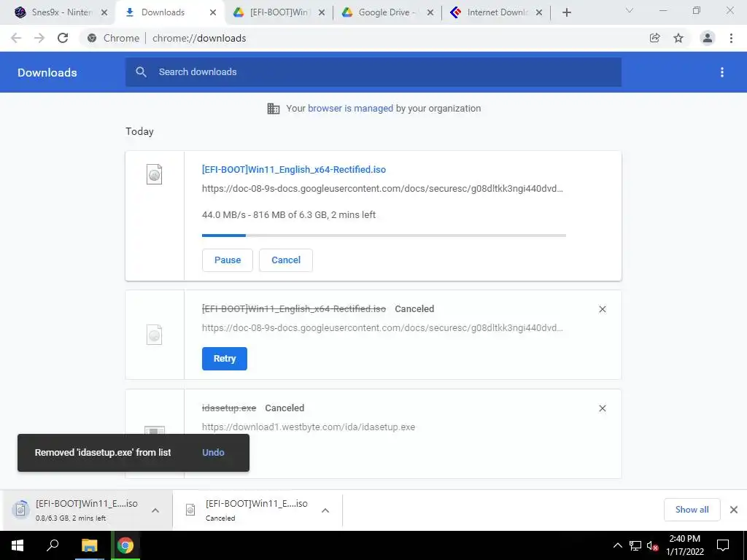Viewport: 747px width, 560px height.
Task: Go back to previous page
Action: (x=16, y=38)
